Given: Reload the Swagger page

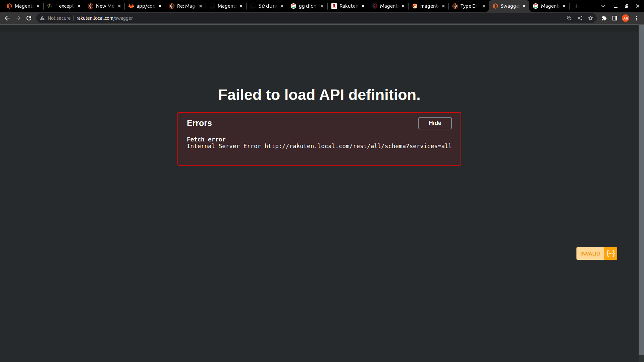Looking at the screenshot, I should [x=29, y=18].
